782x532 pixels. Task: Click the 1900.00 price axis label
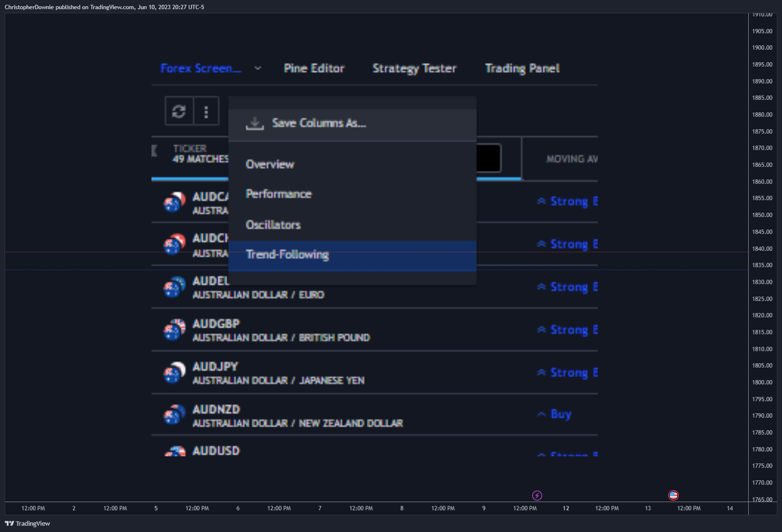762,48
